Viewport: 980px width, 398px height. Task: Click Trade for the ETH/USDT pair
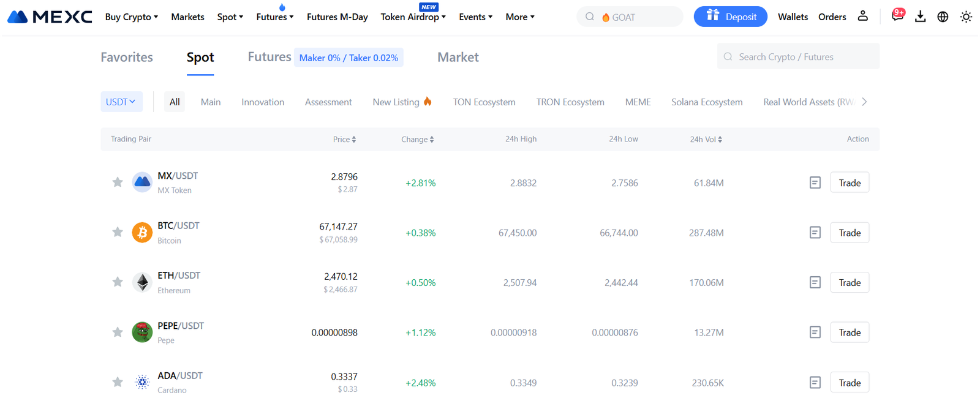(850, 282)
